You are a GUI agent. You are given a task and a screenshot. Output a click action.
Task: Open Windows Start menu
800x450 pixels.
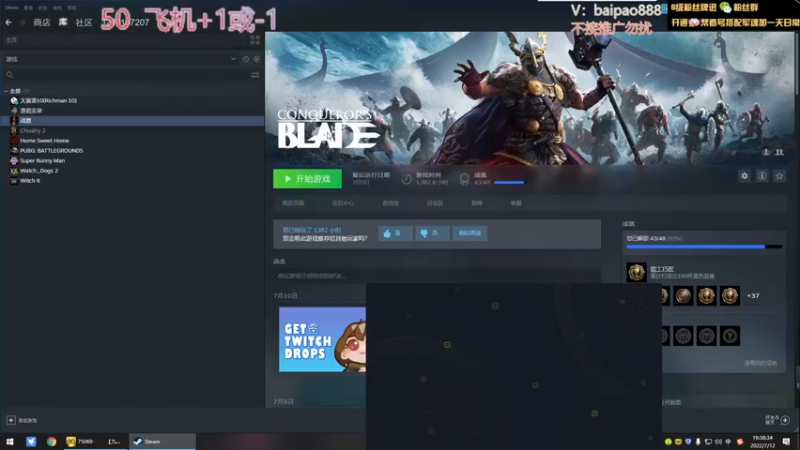[x=10, y=442]
